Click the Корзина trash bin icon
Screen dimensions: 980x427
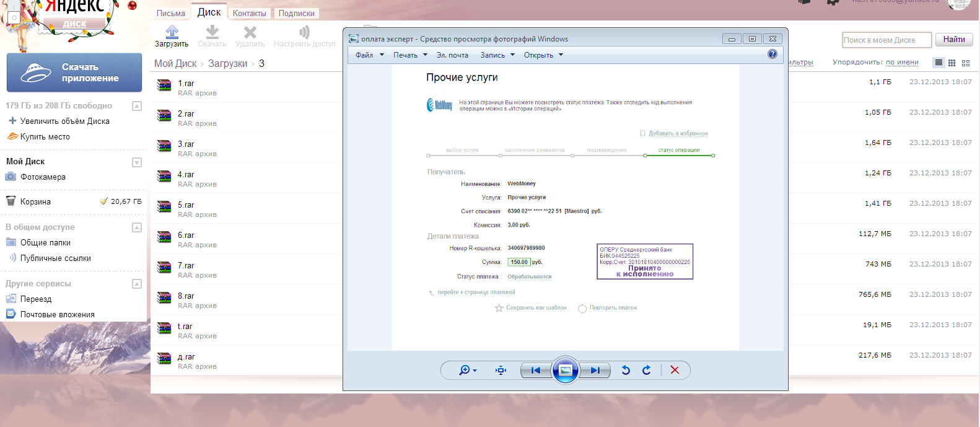(11, 201)
